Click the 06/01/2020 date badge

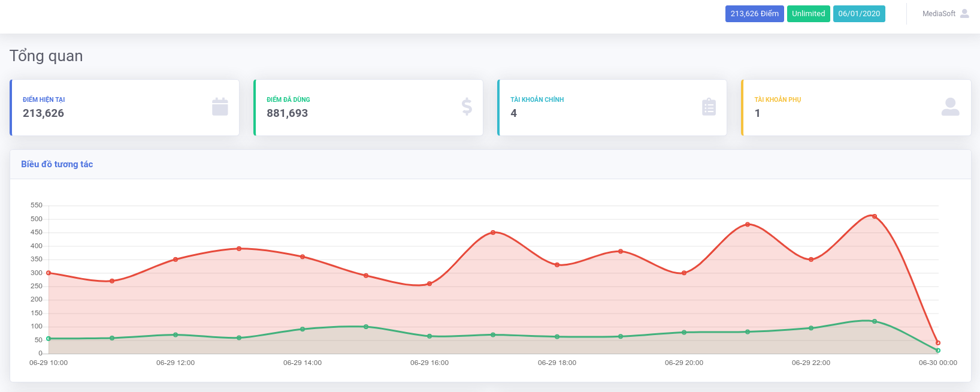click(x=858, y=14)
